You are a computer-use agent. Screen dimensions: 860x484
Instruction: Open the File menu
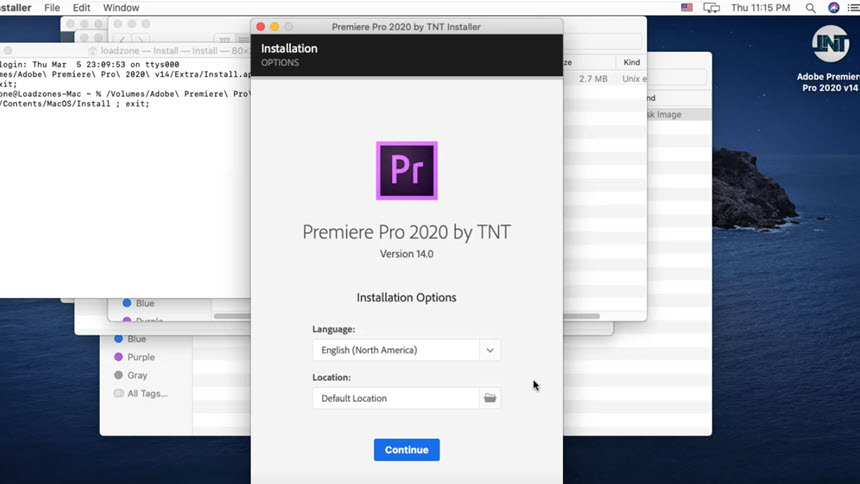52,8
